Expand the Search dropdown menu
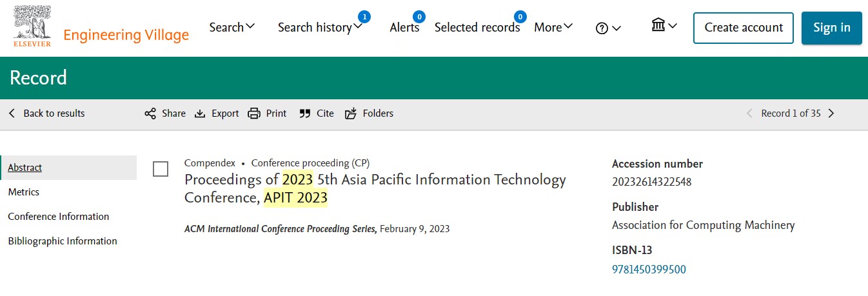The height and width of the screenshot is (296, 868). [232, 27]
